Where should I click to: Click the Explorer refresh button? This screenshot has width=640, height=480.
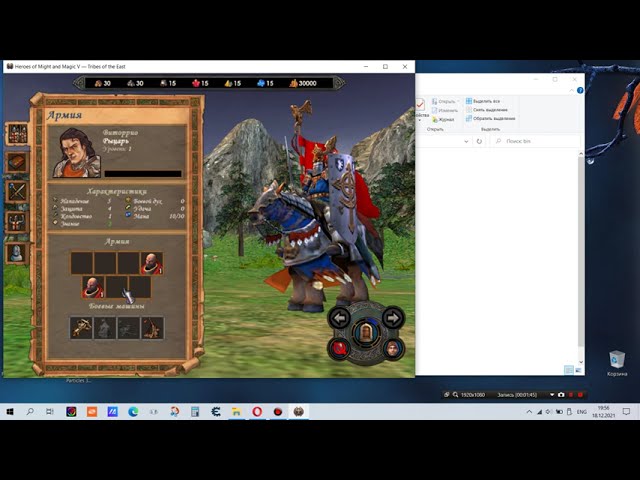click(479, 141)
